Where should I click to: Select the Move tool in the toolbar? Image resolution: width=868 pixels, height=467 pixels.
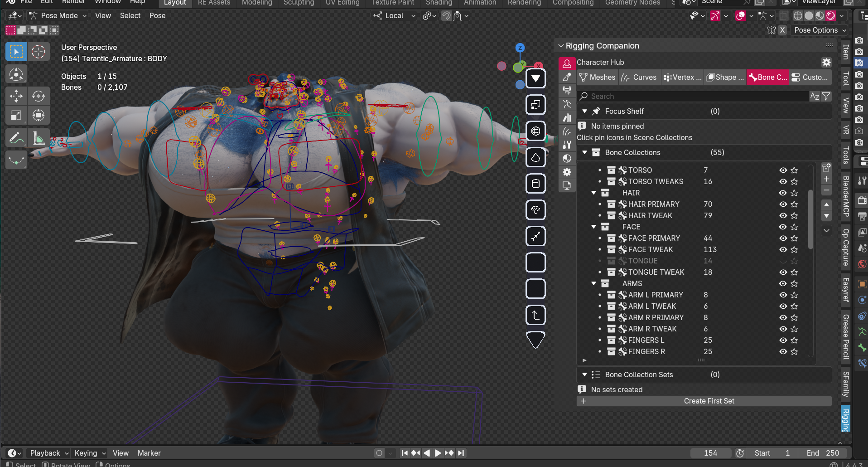[16, 96]
